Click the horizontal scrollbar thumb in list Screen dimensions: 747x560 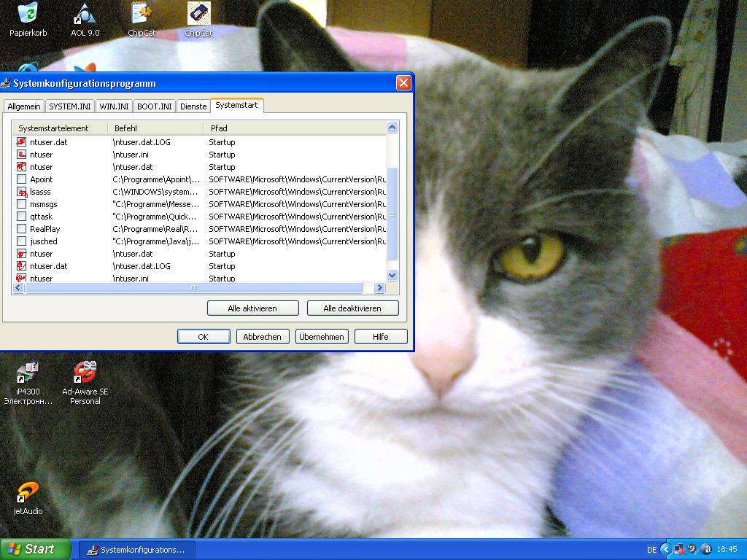click(194, 288)
